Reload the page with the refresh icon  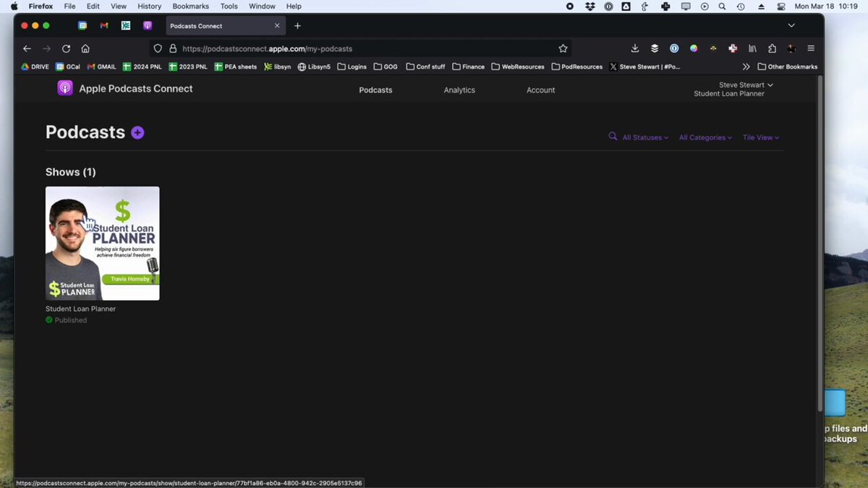(x=66, y=48)
